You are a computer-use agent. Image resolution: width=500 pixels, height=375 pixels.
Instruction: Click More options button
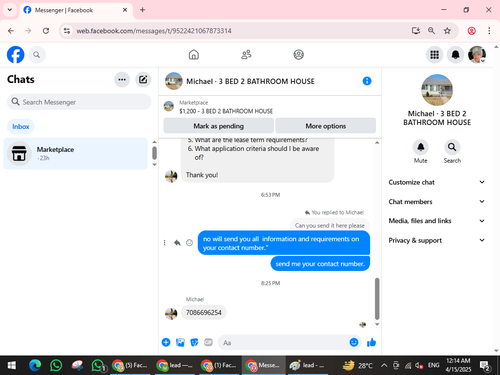tap(326, 126)
